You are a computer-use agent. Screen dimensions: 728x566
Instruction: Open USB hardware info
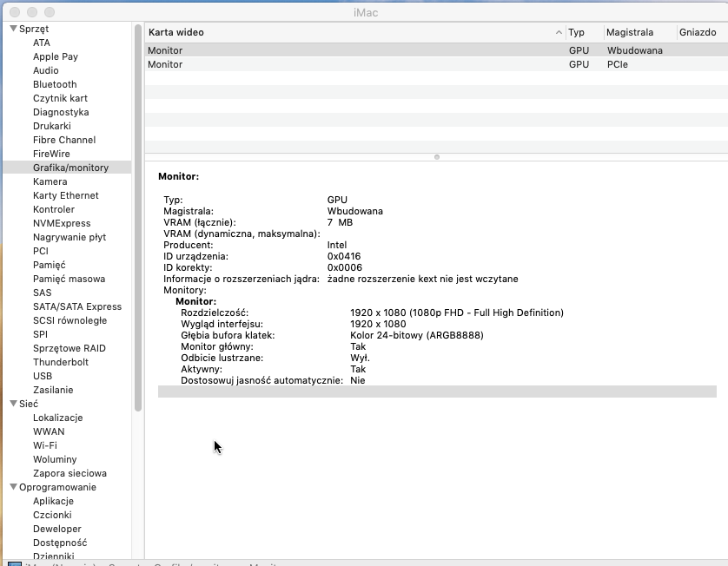pyautogui.click(x=43, y=377)
